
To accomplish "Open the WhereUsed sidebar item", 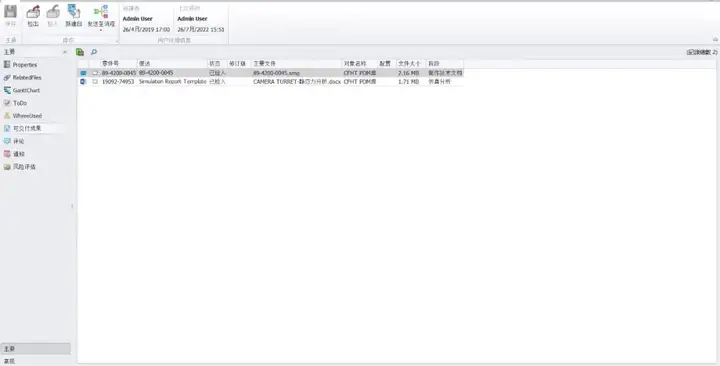I will [22, 116].
